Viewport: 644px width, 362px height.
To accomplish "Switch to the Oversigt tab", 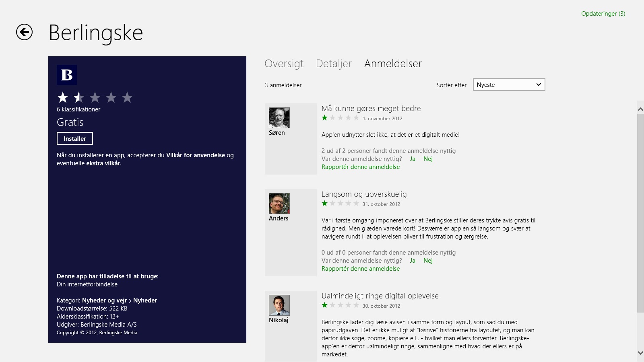I will 284,64.
